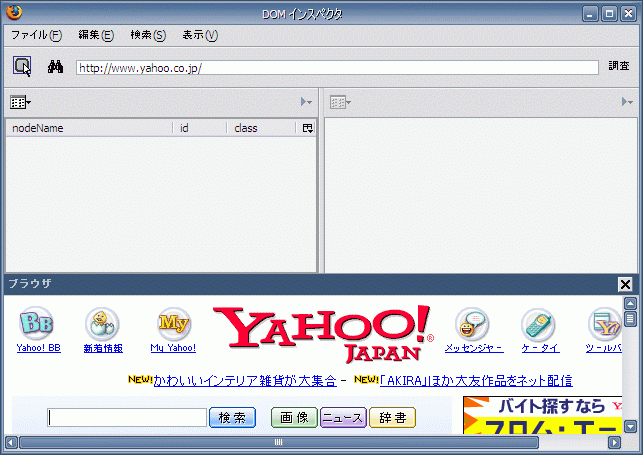Viewport: 643px width, 455px height.
Task: Click the browser pane scroll up arrow
Action: [x=630, y=303]
